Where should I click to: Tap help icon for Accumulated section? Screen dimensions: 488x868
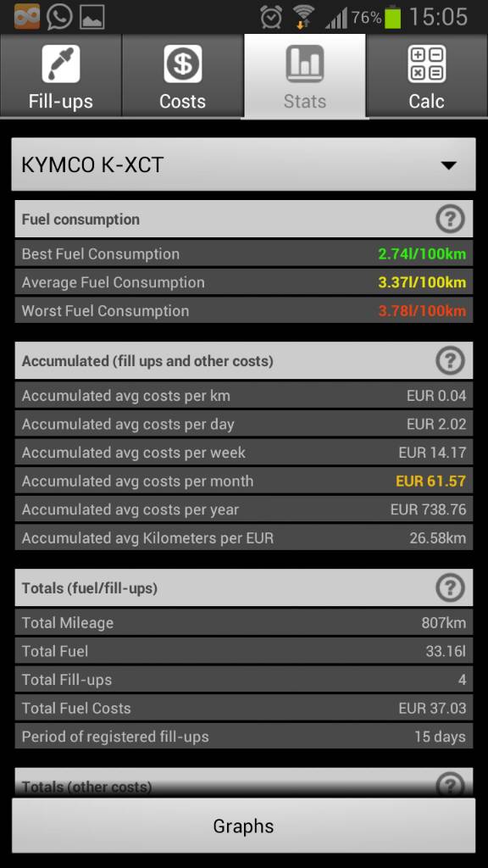coord(450,361)
